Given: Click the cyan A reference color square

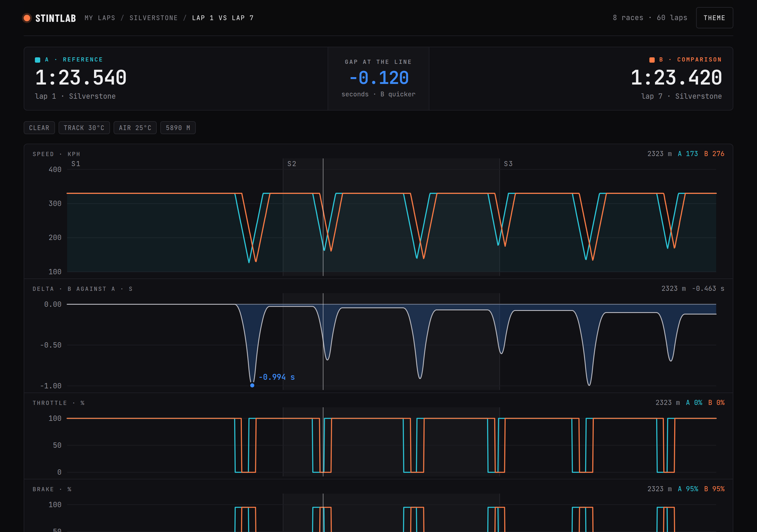Looking at the screenshot, I should [x=37, y=60].
